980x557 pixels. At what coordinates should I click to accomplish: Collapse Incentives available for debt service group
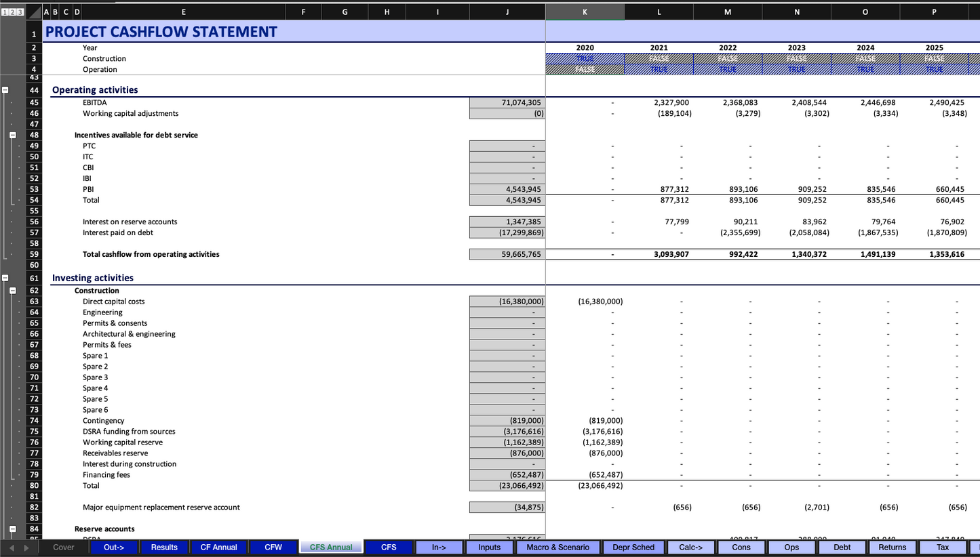click(13, 135)
